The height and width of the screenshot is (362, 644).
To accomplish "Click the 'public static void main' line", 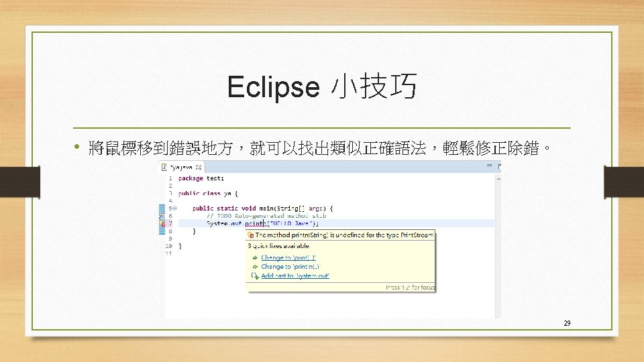I will (262, 208).
